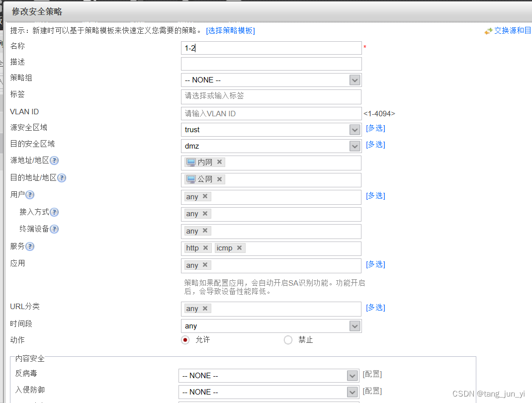The width and height of the screenshot is (532, 403).
Task: Focus the 名称 input field
Action: click(271, 48)
